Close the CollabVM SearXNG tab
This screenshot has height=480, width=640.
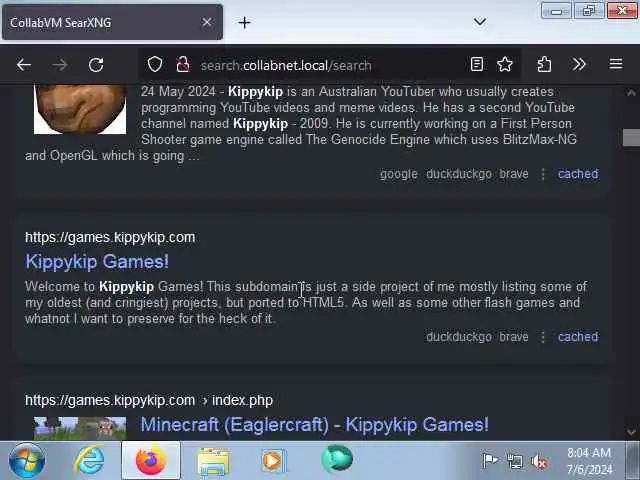[207, 22]
